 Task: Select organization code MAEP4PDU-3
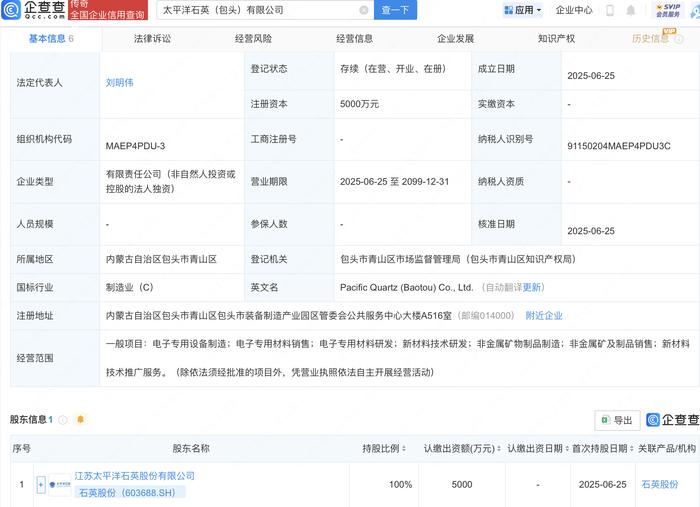[135, 146]
